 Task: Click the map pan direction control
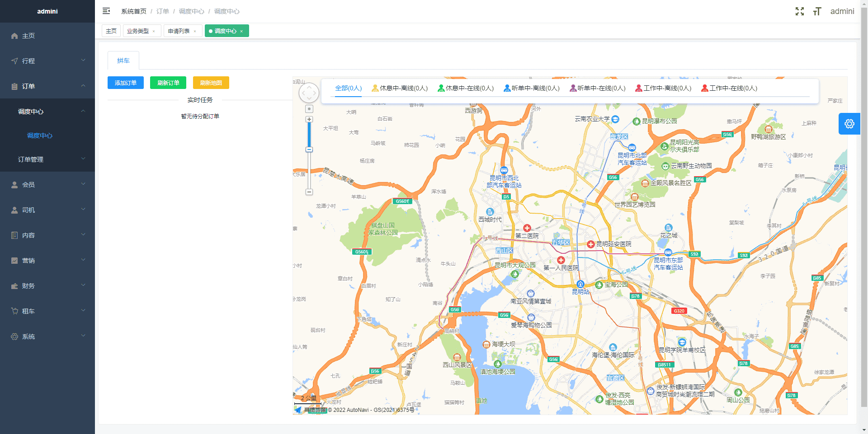click(309, 93)
